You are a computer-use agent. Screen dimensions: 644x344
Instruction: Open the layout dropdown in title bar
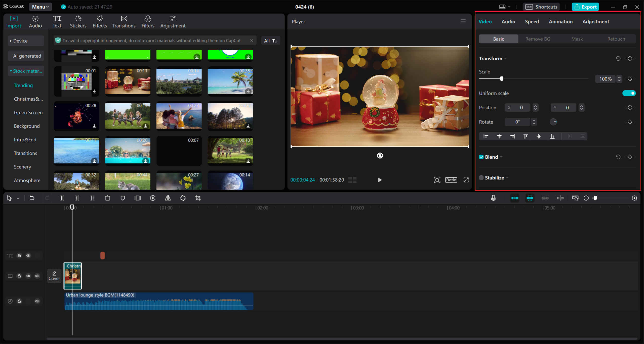(505, 7)
